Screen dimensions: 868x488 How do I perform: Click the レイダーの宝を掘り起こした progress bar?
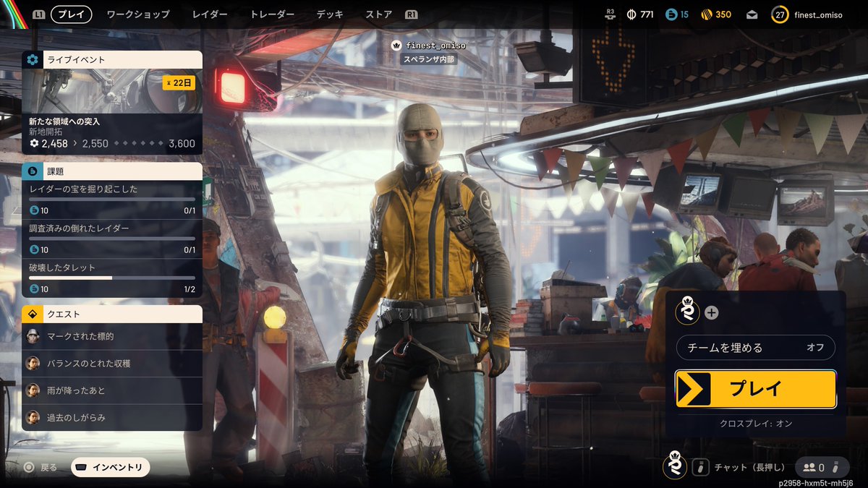[112, 199]
